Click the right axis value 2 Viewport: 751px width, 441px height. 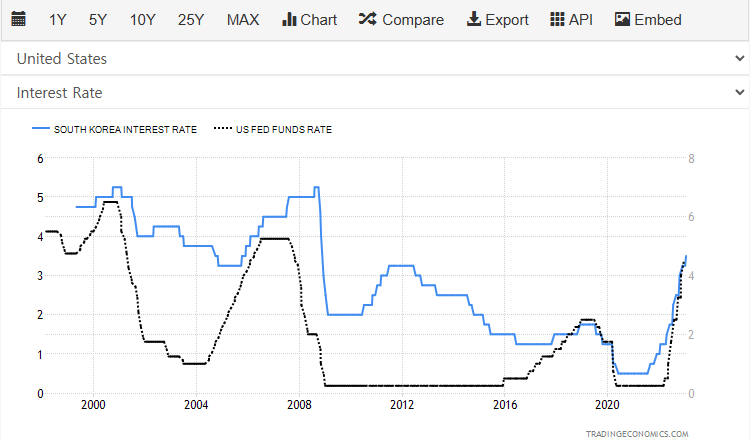pos(691,335)
